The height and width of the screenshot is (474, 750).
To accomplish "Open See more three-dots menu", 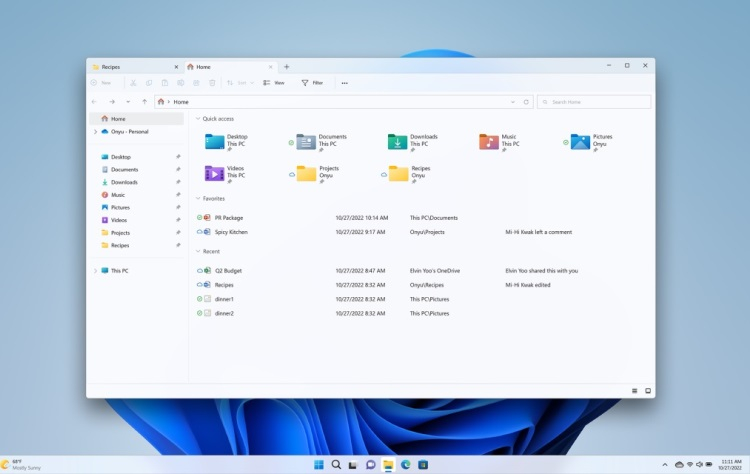I will click(344, 83).
